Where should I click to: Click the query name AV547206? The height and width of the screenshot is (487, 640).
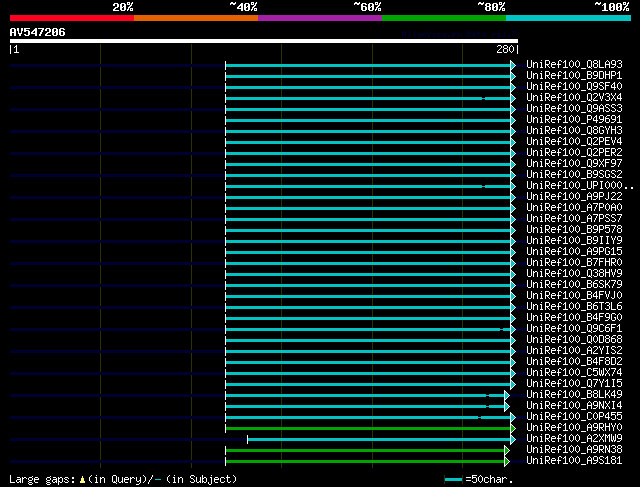point(37,32)
